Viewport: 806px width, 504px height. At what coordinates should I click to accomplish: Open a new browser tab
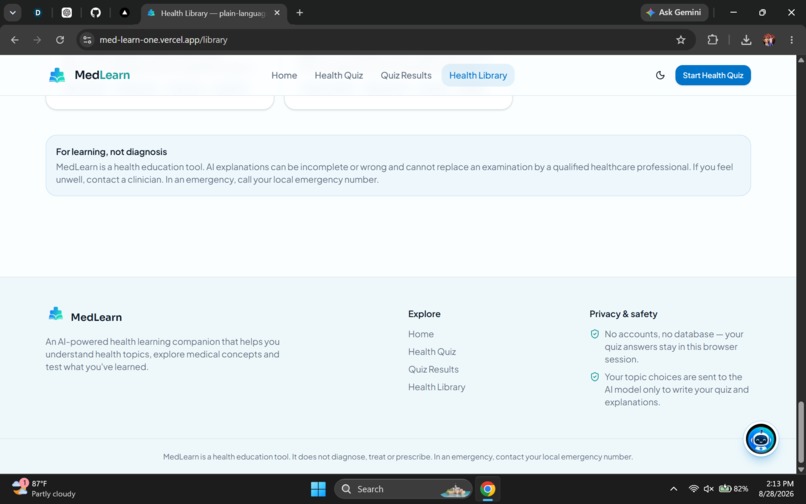pyautogui.click(x=300, y=13)
